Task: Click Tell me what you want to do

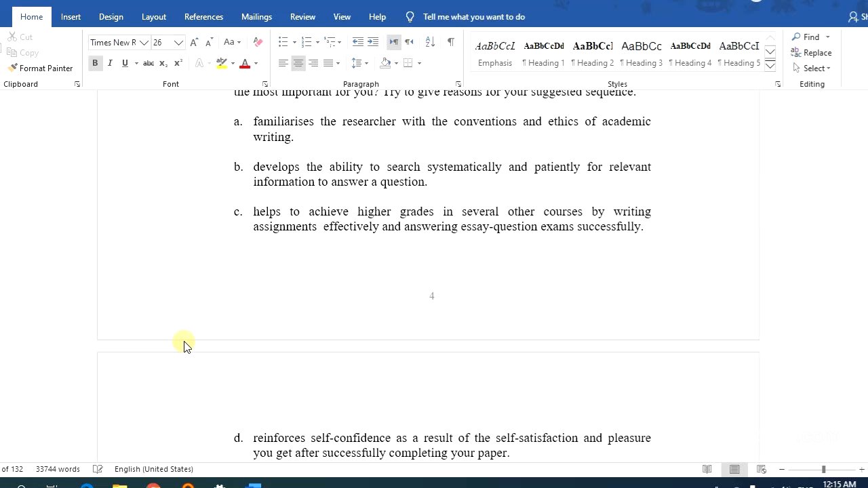Action: coord(473,16)
